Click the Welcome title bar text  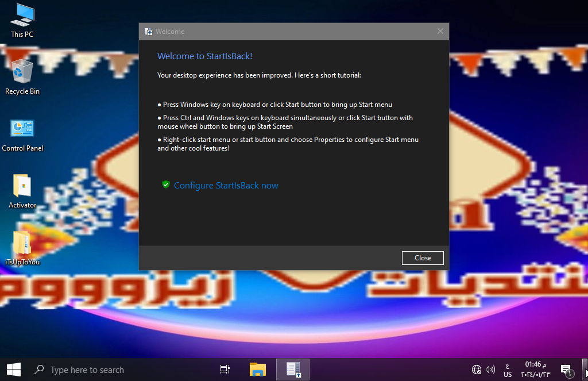[x=170, y=32]
